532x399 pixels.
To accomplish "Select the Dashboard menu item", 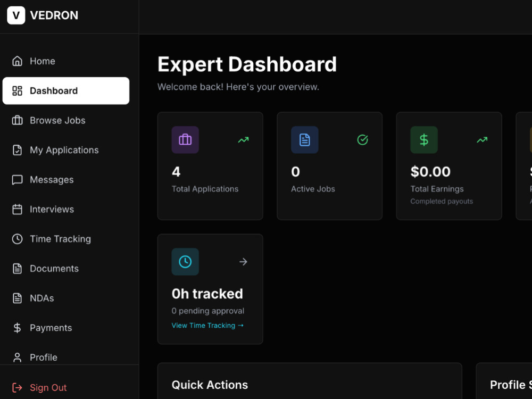I will 66,90.
